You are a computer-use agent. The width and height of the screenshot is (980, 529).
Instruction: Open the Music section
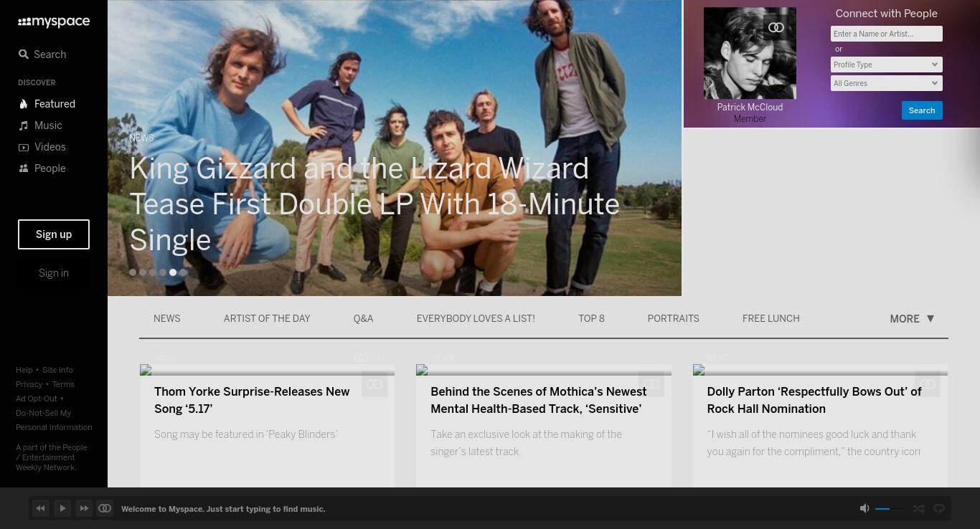tap(40, 125)
